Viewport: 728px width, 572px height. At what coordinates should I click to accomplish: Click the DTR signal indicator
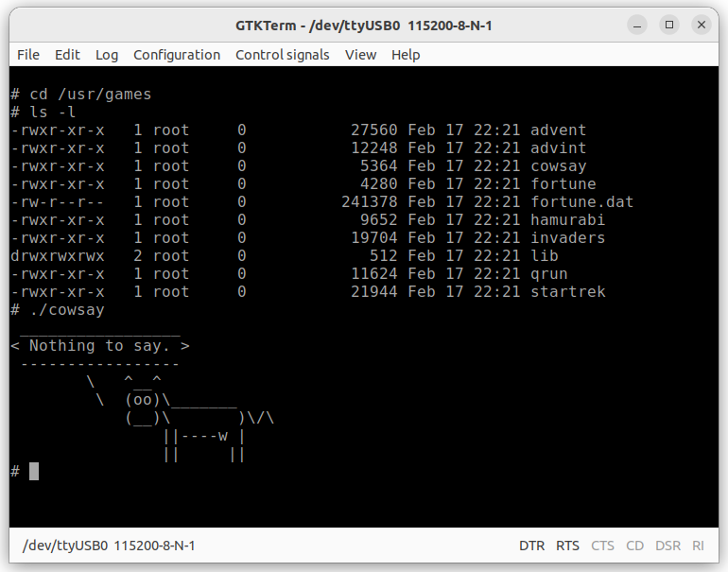tap(531, 546)
